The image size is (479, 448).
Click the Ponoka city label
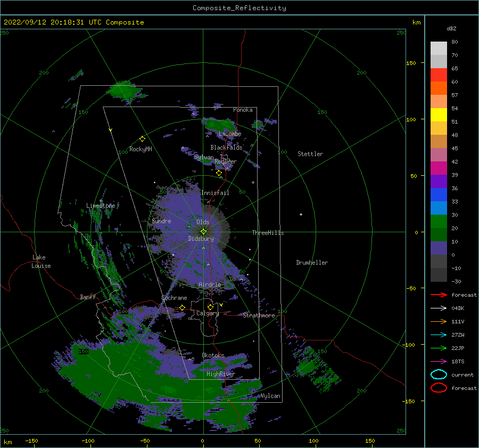click(x=243, y=110)
